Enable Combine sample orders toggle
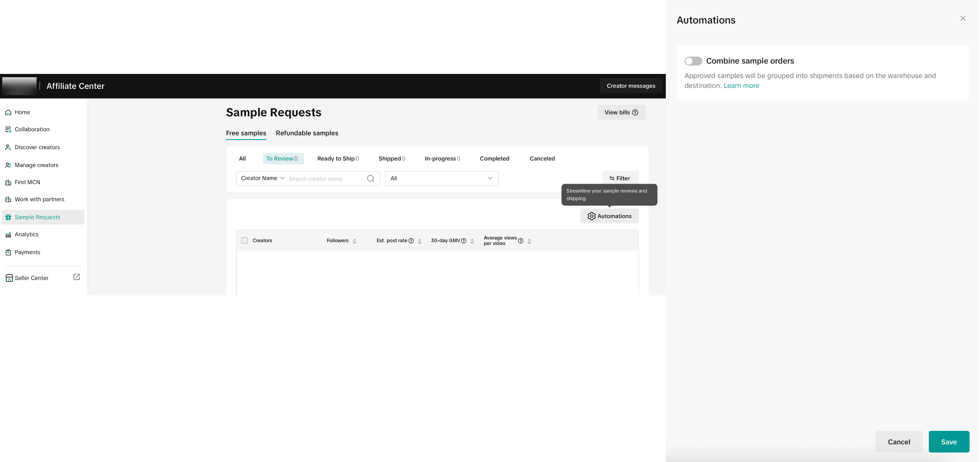This screenshot has height=462, width=980. coord(693,61)
